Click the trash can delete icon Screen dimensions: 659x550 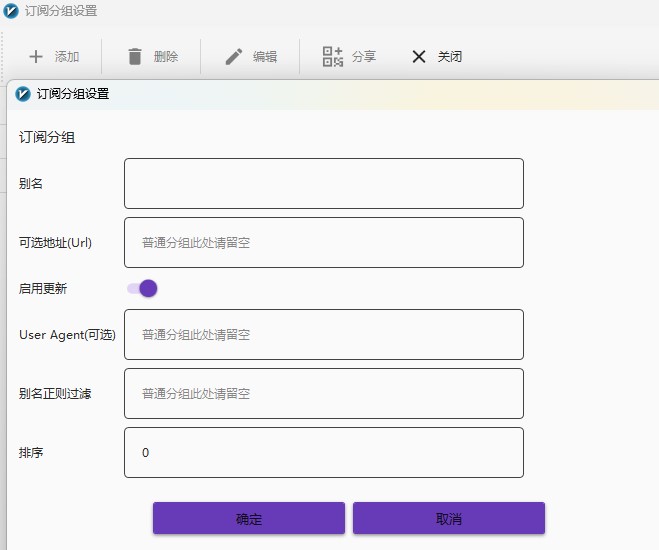[x=135, y=57]
